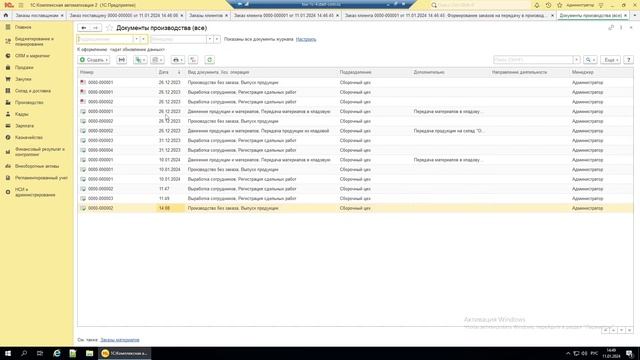
Task: Open history clock icon
Action: (548, 5)
